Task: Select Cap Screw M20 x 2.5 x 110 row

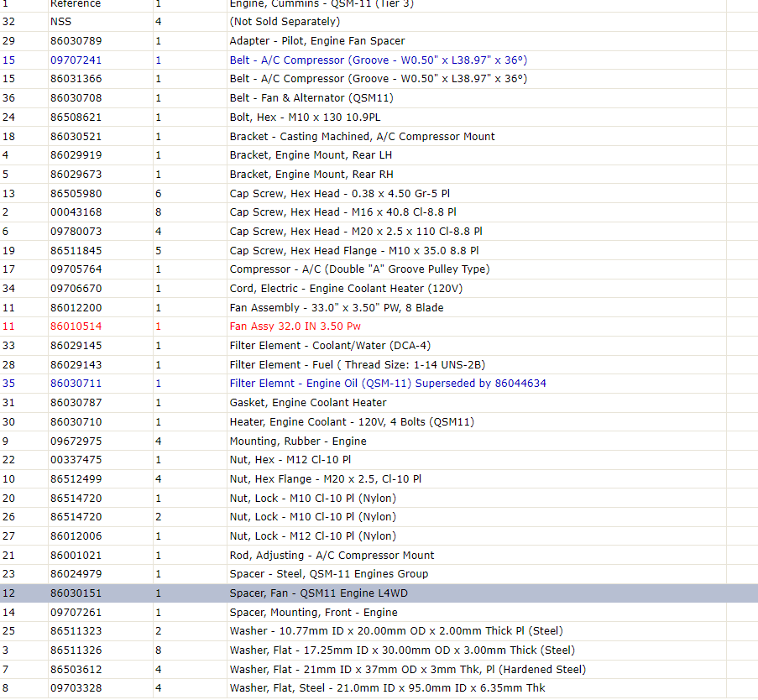Action: (379, 232)
